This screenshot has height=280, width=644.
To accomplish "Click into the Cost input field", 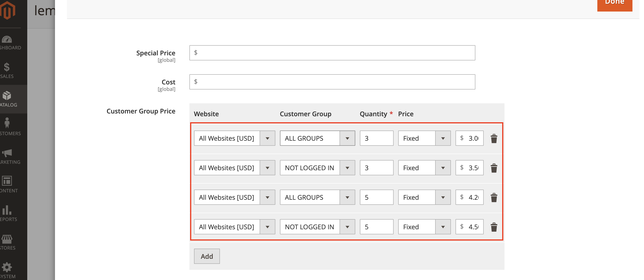I will [x=332, y=82].
